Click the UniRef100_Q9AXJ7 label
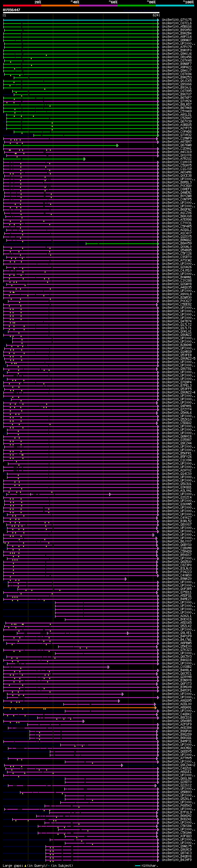Viewport: 197px width, 868px height. point(177,71)
